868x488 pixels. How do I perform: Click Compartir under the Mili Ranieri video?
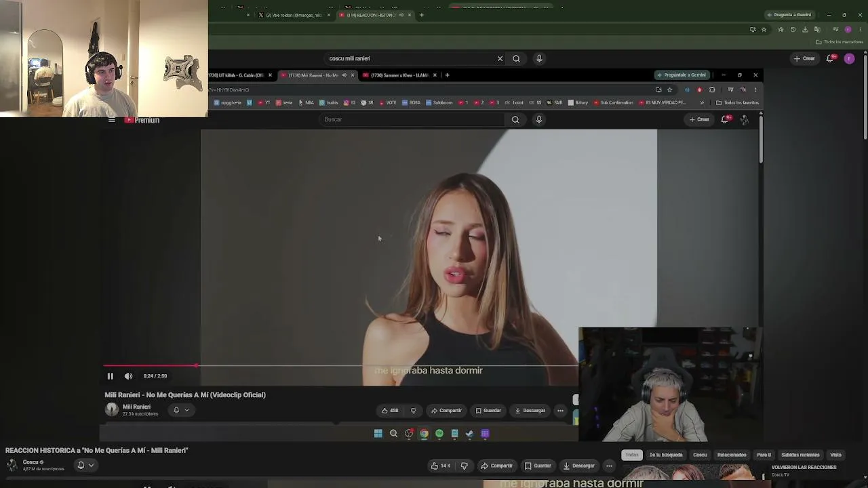(446, 410)
